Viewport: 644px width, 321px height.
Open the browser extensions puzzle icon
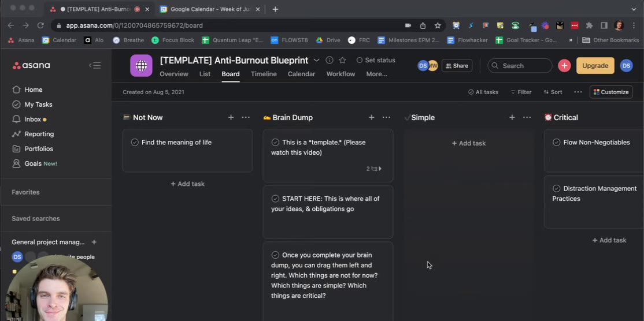(590, 25)
